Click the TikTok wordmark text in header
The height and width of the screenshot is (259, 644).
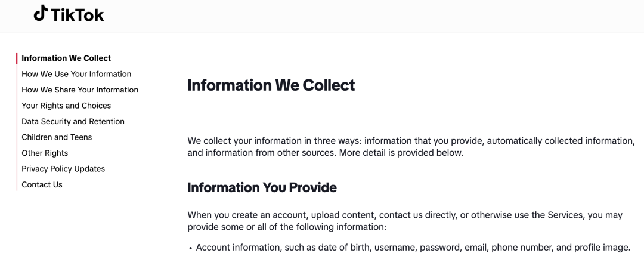coord(78,15)
